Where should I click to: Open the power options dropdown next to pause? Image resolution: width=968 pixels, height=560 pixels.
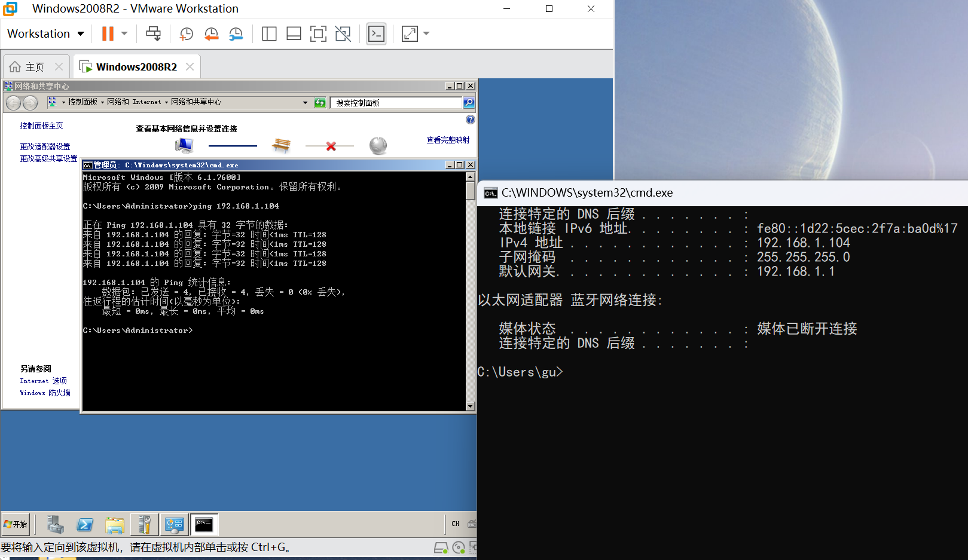pyautogui.click(x=124, y=33)
